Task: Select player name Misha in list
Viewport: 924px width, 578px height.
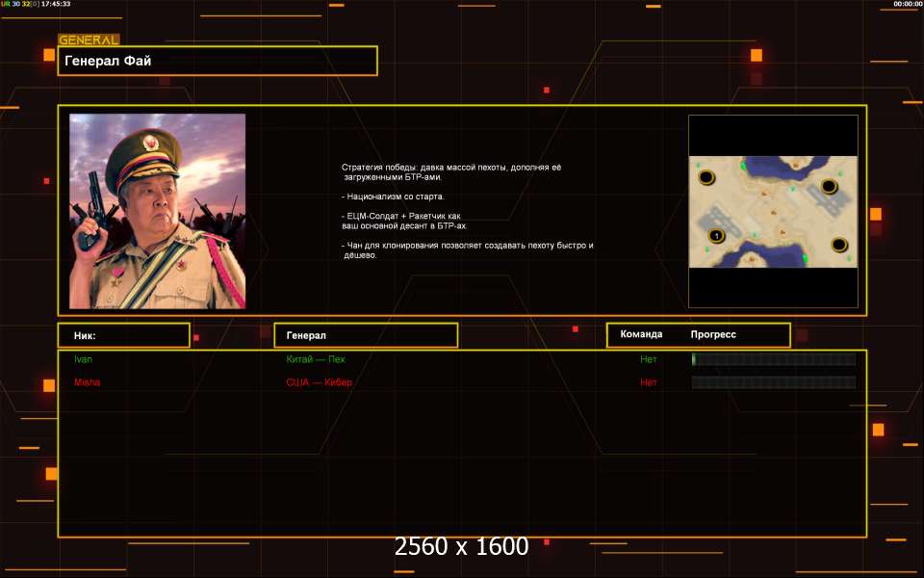Action: 88,382
